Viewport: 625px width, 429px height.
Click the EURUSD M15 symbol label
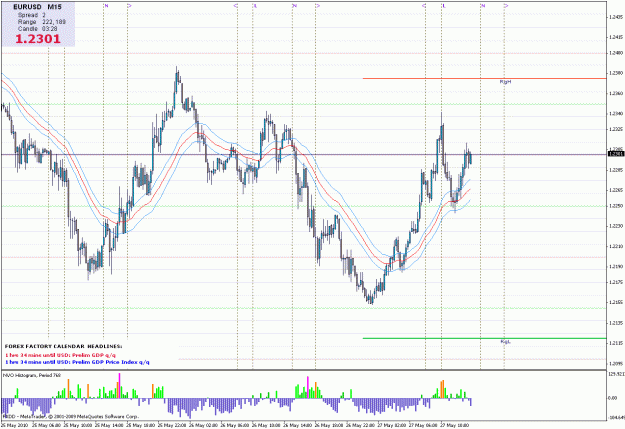click(37, 7)
